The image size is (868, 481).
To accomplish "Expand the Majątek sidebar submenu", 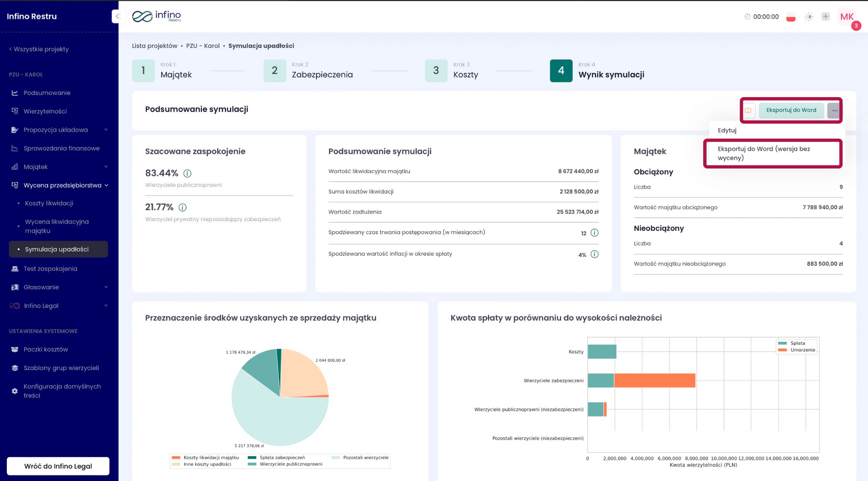I will pyautogui.click(x=106, y=167).
